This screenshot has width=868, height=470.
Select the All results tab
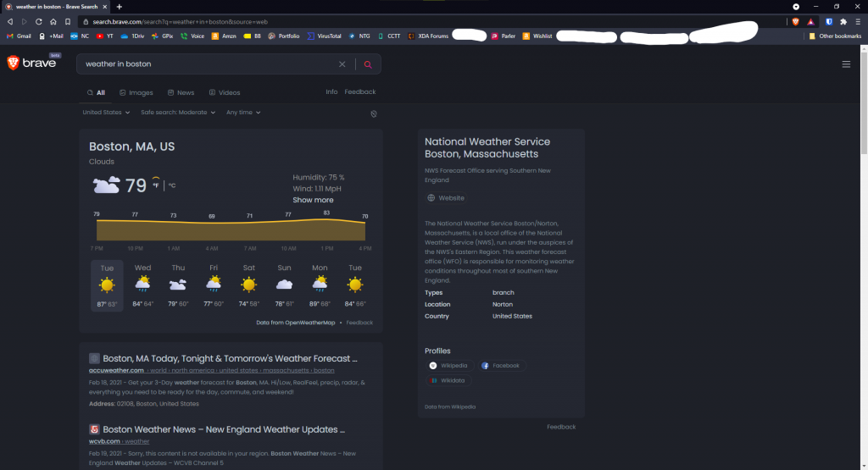(96, 92)
